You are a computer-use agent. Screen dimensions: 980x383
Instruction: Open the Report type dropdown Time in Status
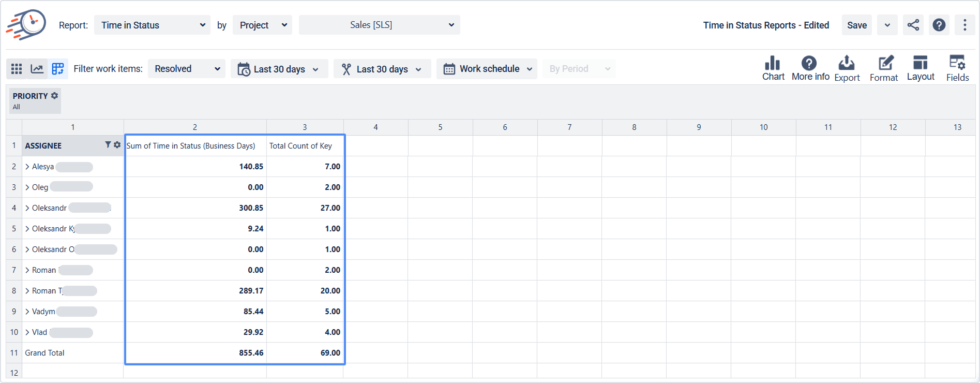point(152,25)
